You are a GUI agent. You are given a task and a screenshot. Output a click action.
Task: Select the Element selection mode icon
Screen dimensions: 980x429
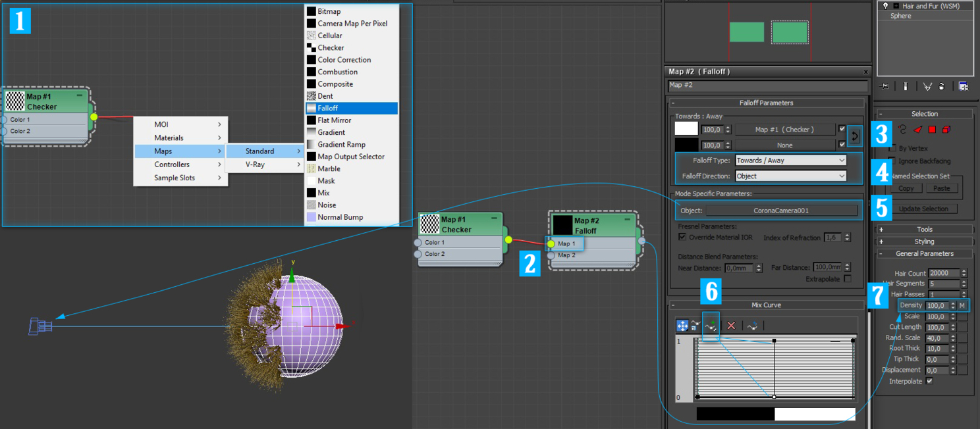[946, 130]
